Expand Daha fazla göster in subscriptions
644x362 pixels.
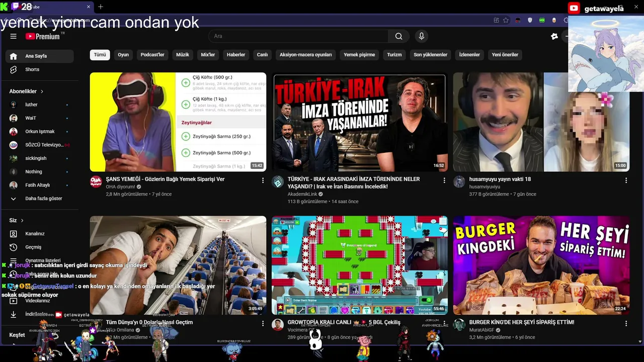pos(39,199)
